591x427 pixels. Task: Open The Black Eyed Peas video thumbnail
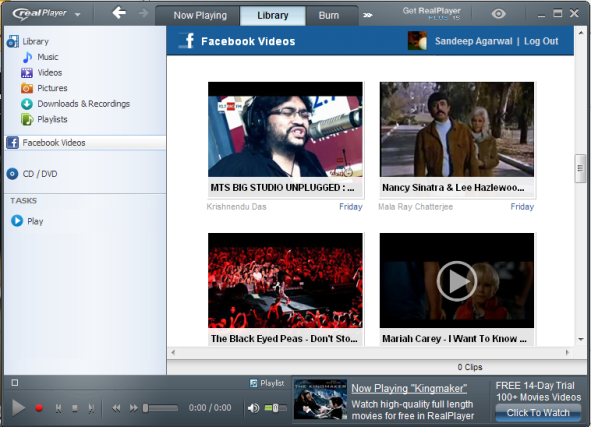285,280
